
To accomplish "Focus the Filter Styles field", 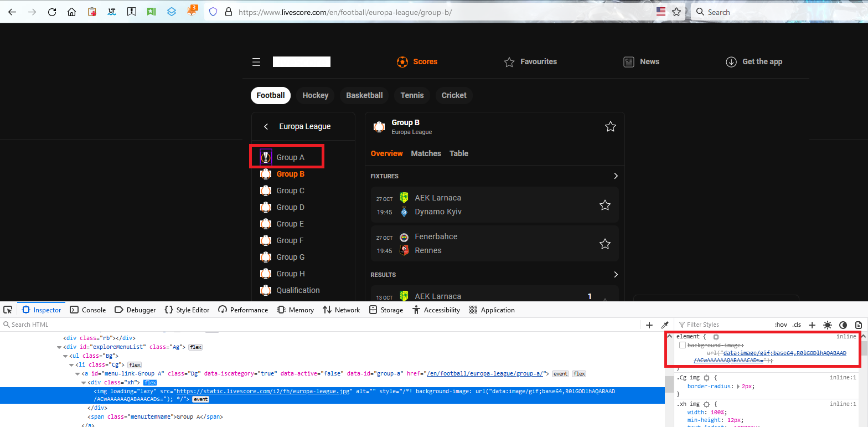I will 722,325.
